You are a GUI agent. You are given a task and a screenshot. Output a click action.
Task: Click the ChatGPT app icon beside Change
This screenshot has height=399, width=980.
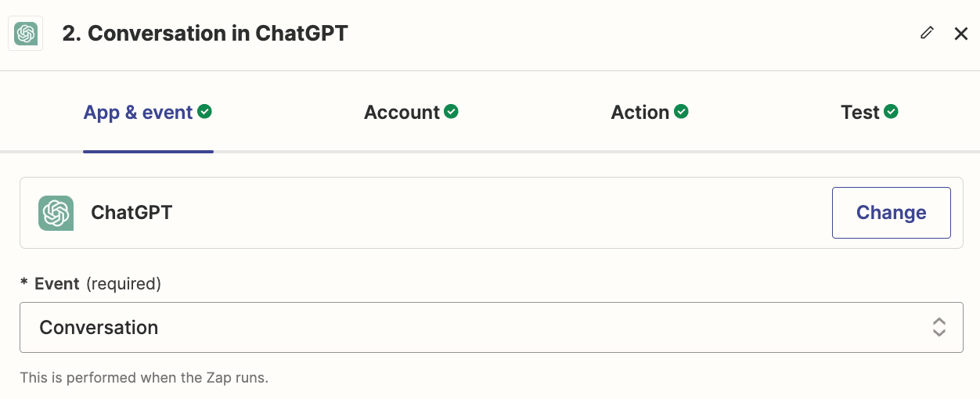pyautogui.click(x=56, y=213)
